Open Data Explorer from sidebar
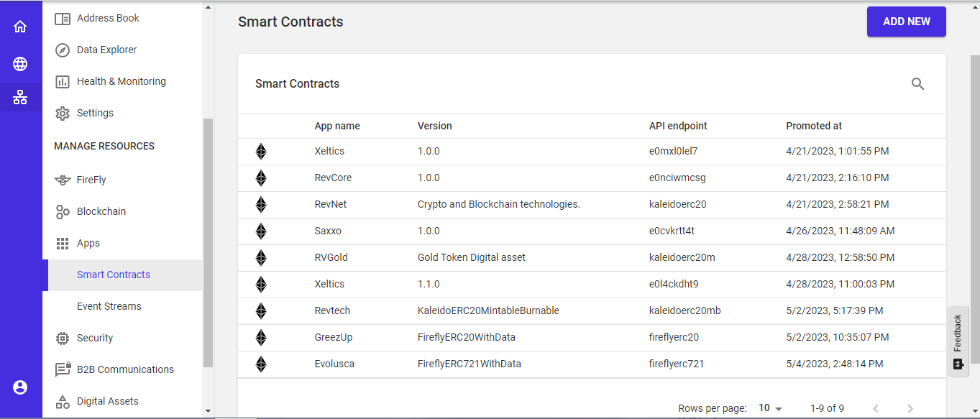980x419 pixels. point(106,50)
